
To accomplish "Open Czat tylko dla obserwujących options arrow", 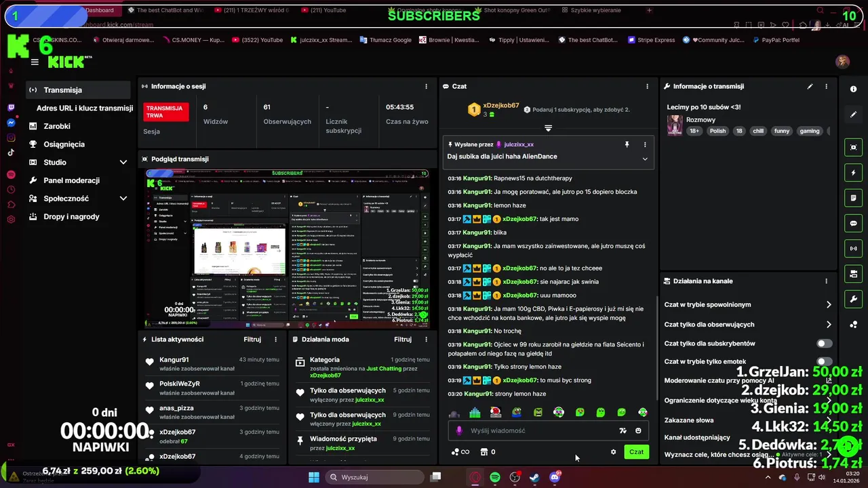I will point(828,325).
